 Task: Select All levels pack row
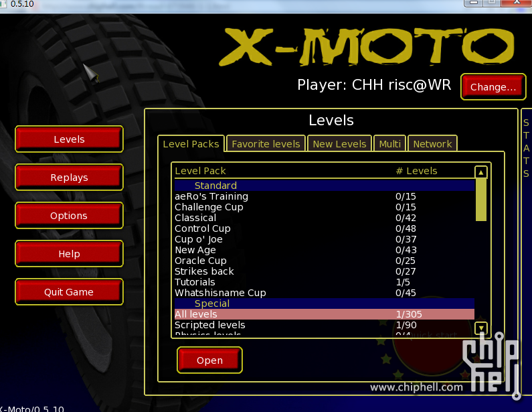click(x=325, y=314)
